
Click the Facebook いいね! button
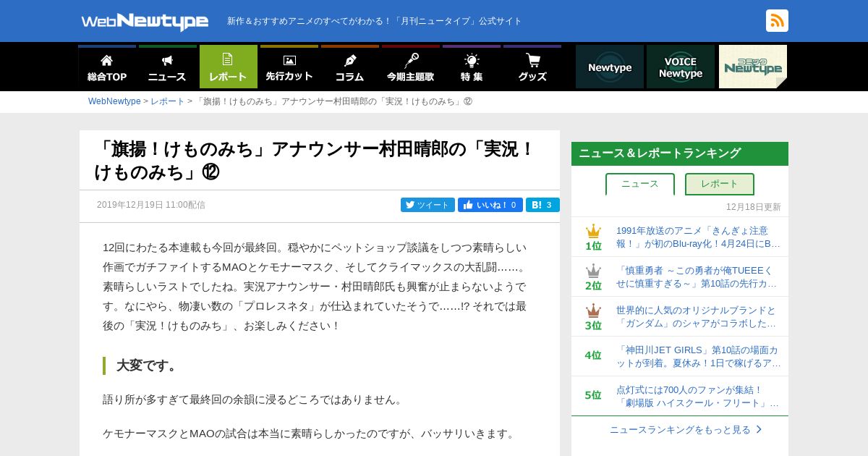490,205
